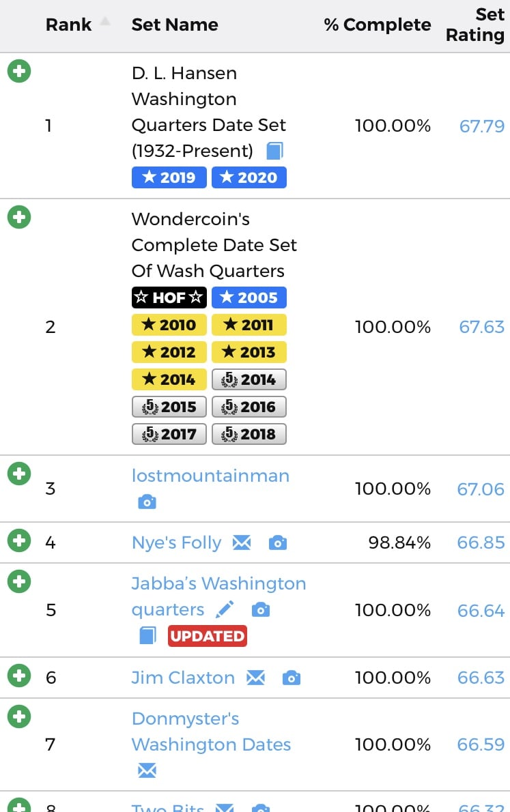Open the lostmountainman set link
Screen dimensions: 510x812
tap(210, 476)
